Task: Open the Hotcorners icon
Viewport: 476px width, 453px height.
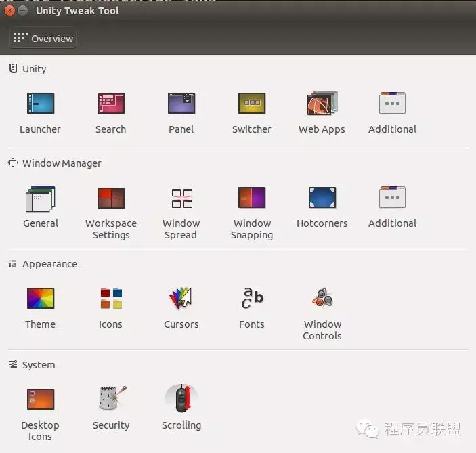Action: pyautogui.click(x=322, y=197)
